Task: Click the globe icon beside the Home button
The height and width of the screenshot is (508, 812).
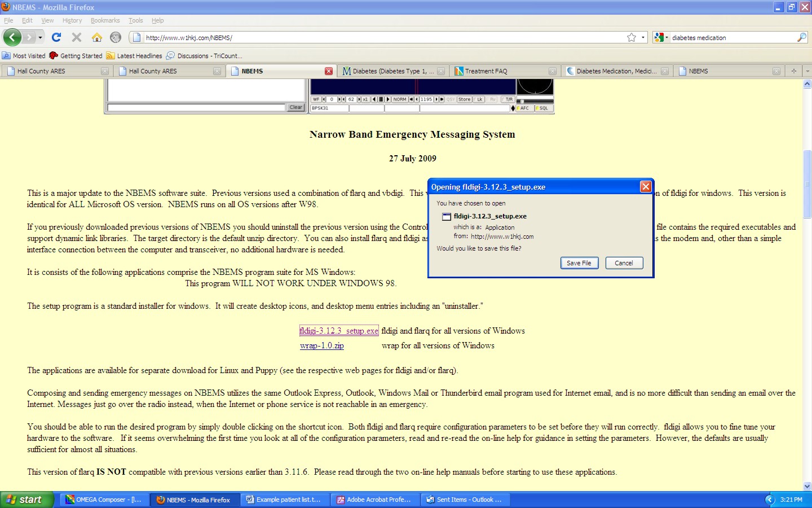Action: pos(116,37)
